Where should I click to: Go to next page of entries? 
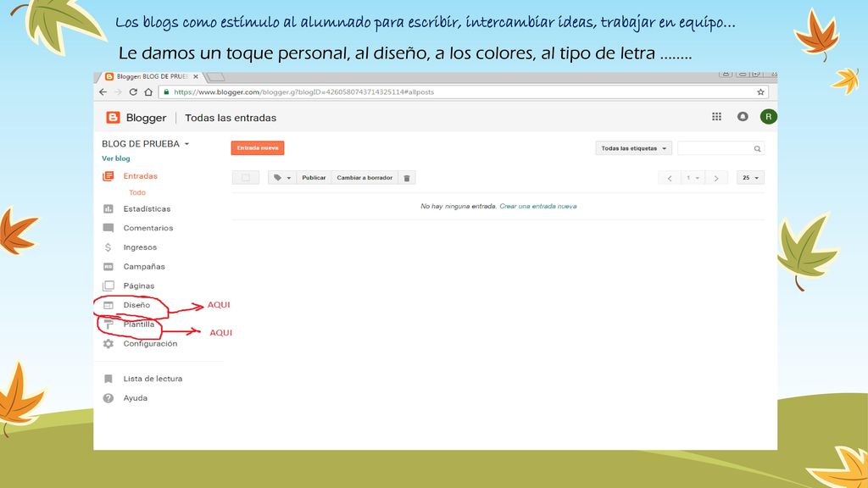715,178
